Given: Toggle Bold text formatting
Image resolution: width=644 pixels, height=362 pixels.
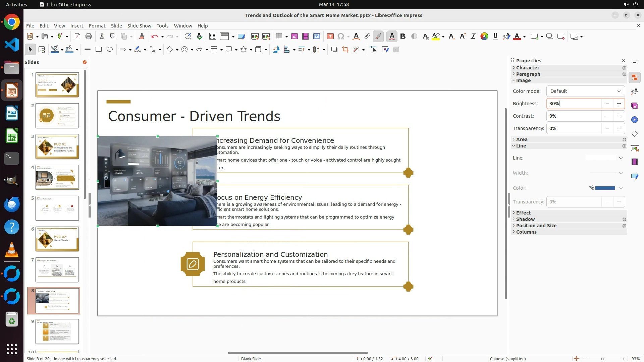Looking at the screenshot, I should pyautogui.click(x=403, y=37).
